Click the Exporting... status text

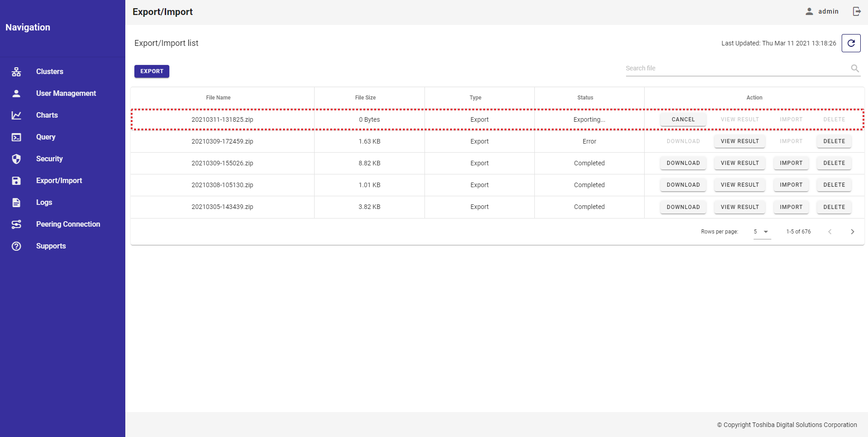[x=589, y=119]
